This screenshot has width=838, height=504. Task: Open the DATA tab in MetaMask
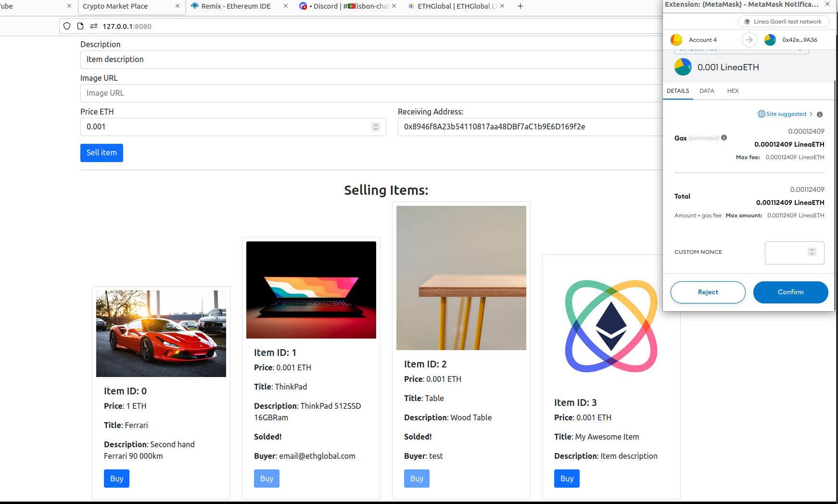(x=707, y=91)
